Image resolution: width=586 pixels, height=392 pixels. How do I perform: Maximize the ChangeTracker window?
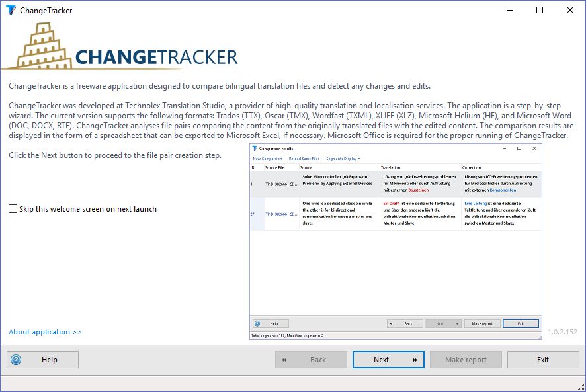[x=540, y=10]
